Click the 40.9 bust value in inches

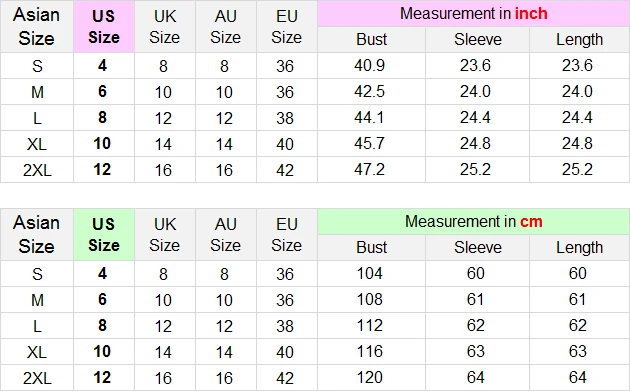pos(369,65)
